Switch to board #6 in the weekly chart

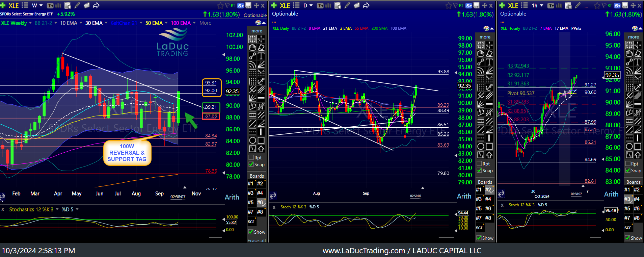[x=260, y=202]
